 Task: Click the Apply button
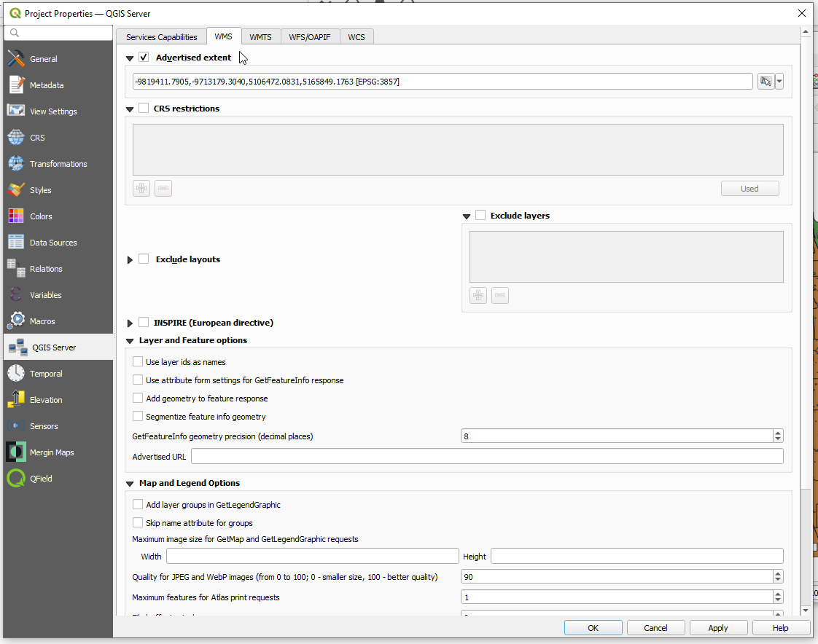[x=717, y=628]
